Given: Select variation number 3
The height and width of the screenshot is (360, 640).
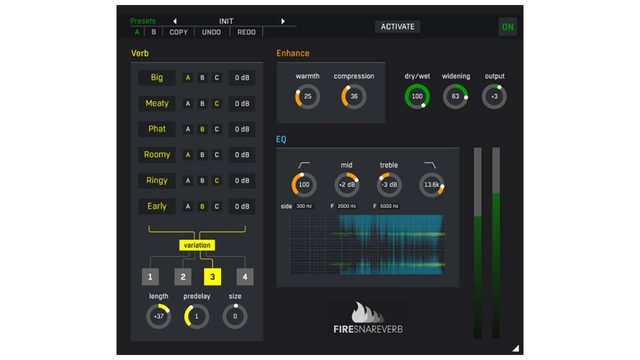Looking at the screenshot, I should (x=212, y=277).
